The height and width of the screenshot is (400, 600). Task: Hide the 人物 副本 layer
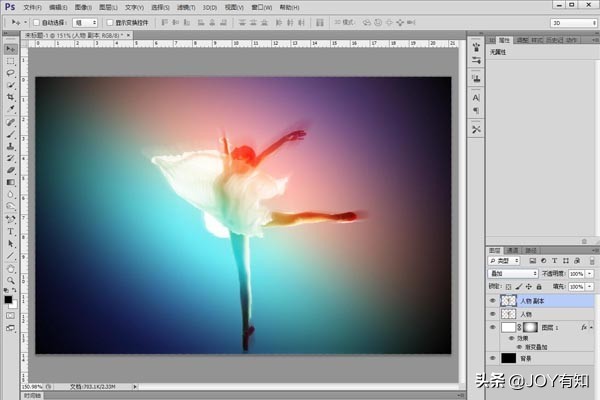(x=492, y=300)
